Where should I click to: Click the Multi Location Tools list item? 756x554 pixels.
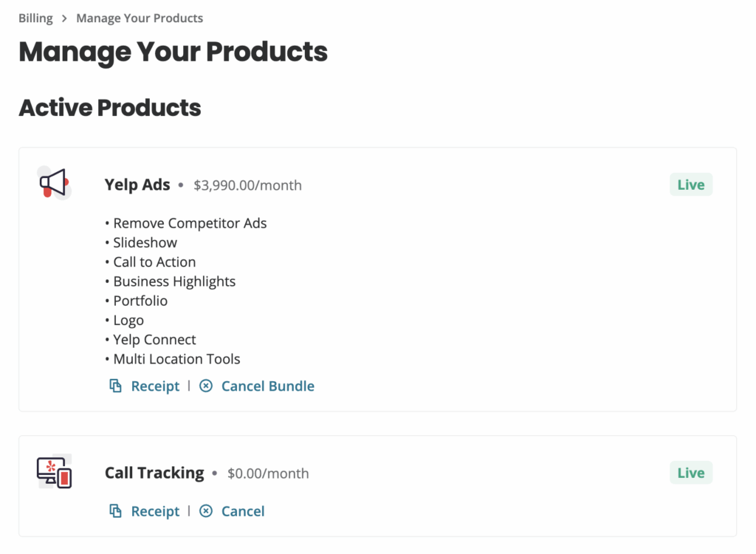[x=176, y=359]
